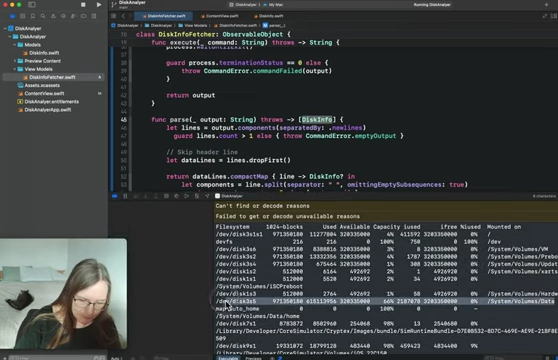Image resolution: width=558 pixels, height=360 pixels.
Task: Click the split editor icon
Action: (x=553, y=16)
